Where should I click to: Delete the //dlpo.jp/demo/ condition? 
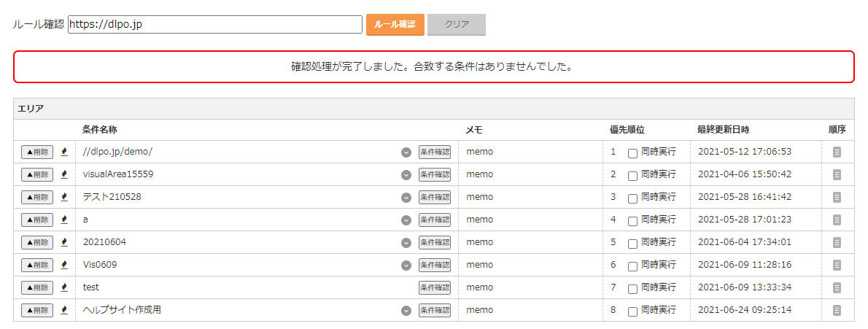(37, 152)
